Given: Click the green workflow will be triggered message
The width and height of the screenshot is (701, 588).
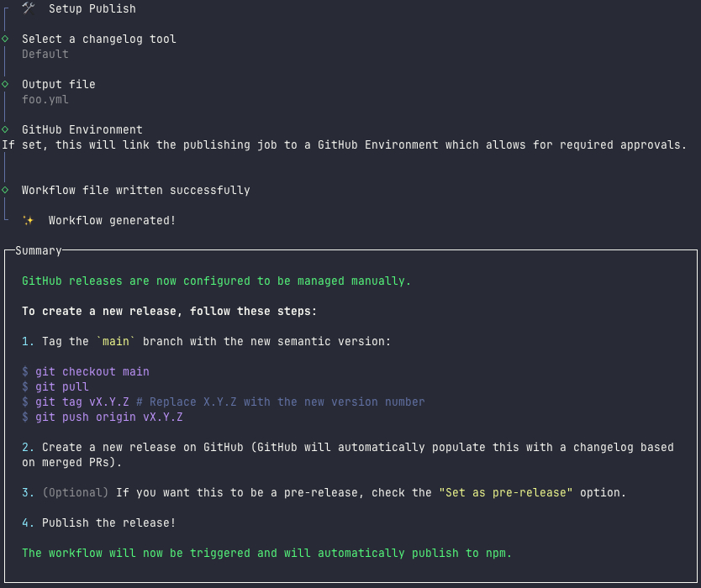Looking at the screenshot, I should tap(267, 553).
